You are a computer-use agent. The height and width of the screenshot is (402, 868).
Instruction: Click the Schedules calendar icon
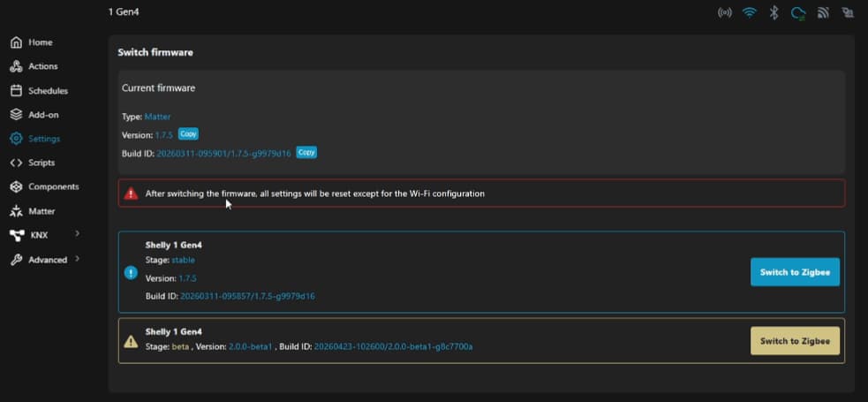coord(17,91)
